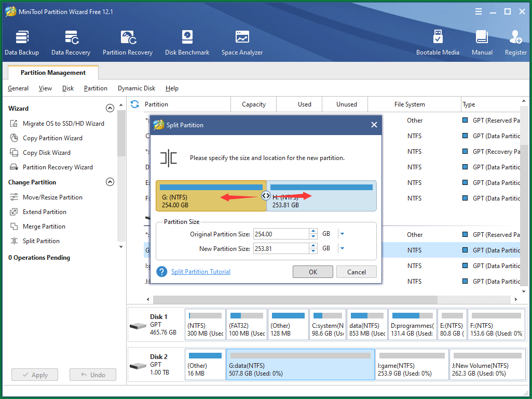Launch Copy Disk Wizard
532x399 pixels.
click(47, 153)
